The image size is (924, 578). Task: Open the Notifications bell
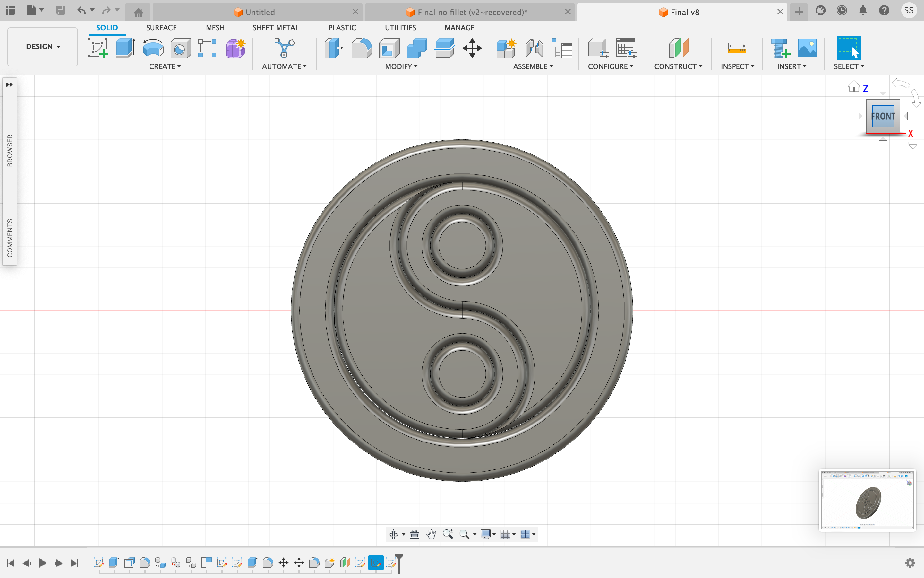(x=863, y=11)
